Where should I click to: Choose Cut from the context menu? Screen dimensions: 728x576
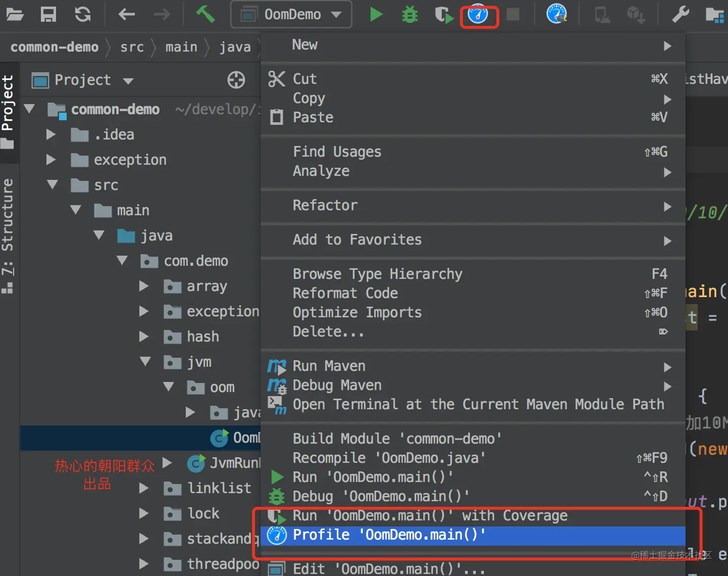(473, 79)
